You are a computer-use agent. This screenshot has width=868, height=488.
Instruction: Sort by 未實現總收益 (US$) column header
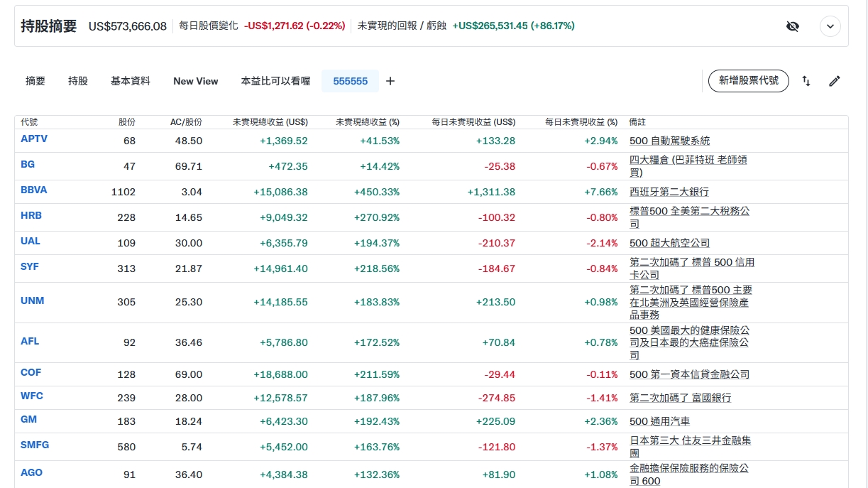[270, 122]
